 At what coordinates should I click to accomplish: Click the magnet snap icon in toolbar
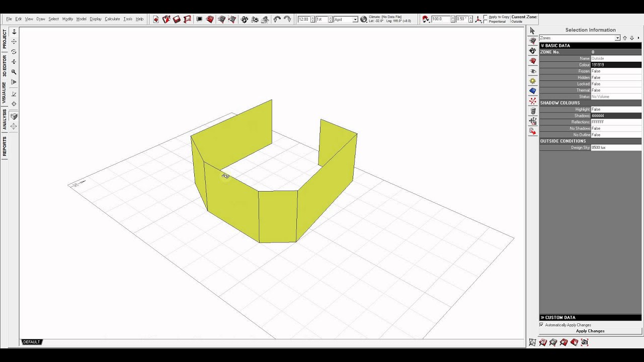point(426,19)
